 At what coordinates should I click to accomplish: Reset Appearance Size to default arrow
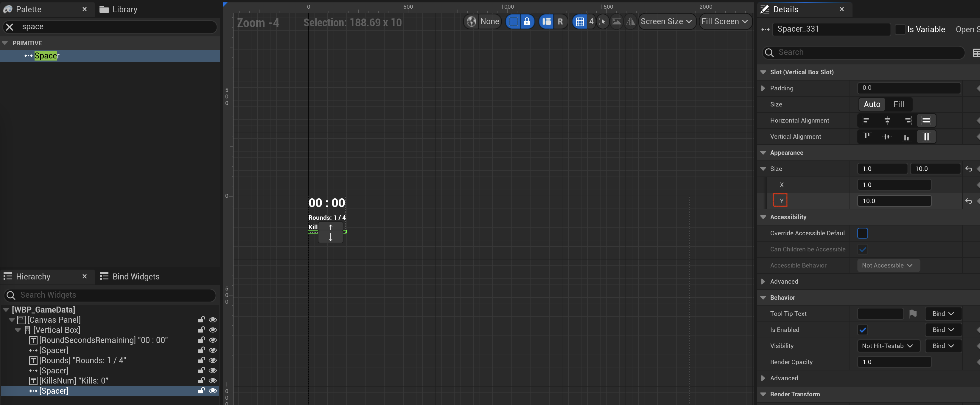pos(969,169)
